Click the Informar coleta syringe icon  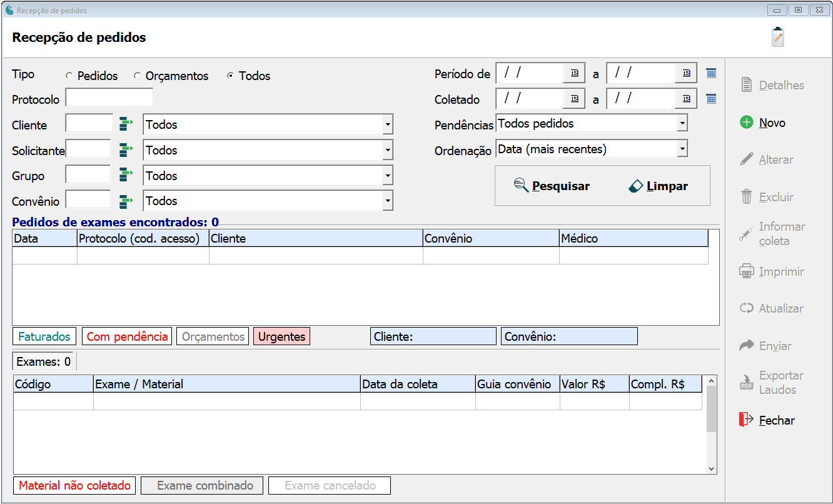click(x=746, y=234)
